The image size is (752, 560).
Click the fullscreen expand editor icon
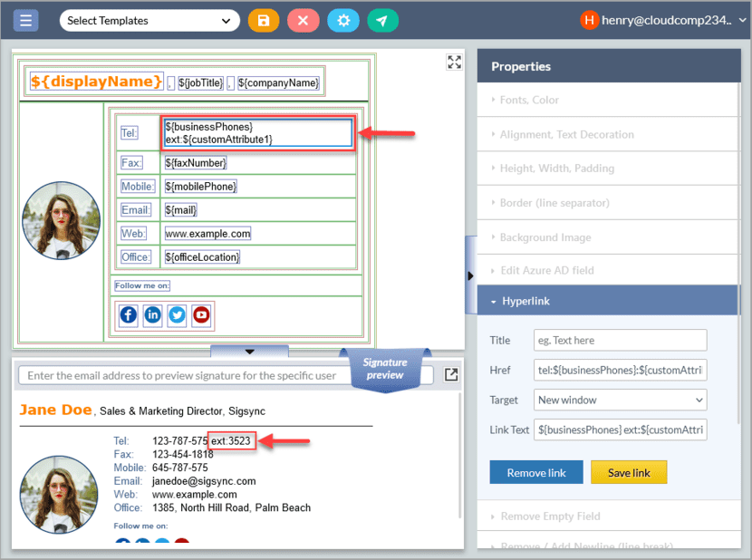tap(455, 62)
